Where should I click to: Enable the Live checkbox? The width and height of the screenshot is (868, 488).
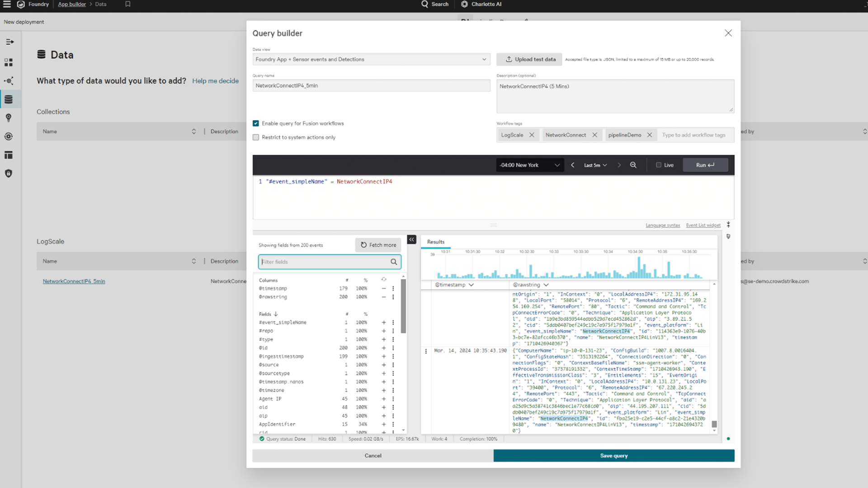click(659, 165)
